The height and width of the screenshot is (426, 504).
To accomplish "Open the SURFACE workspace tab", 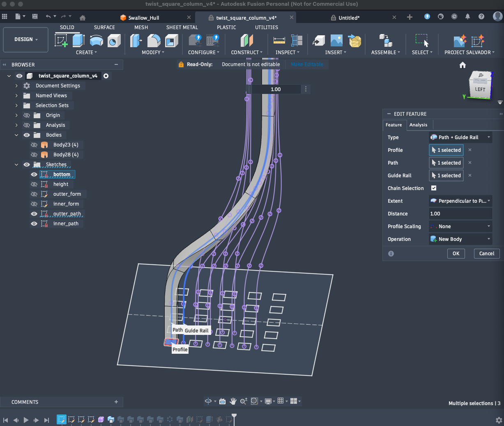I will [x=104, y=27].
